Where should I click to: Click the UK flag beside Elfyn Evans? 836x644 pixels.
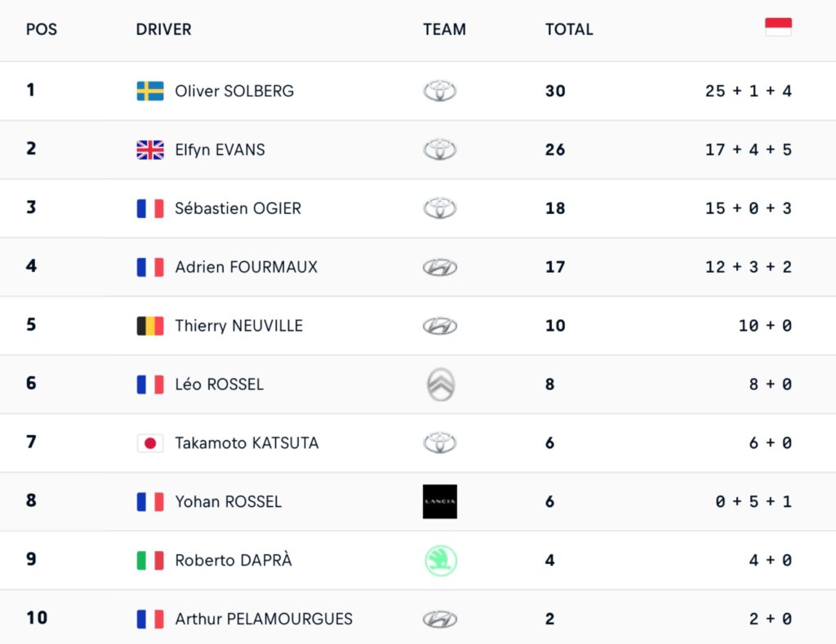pyautogui.click(x=150, y=149)
